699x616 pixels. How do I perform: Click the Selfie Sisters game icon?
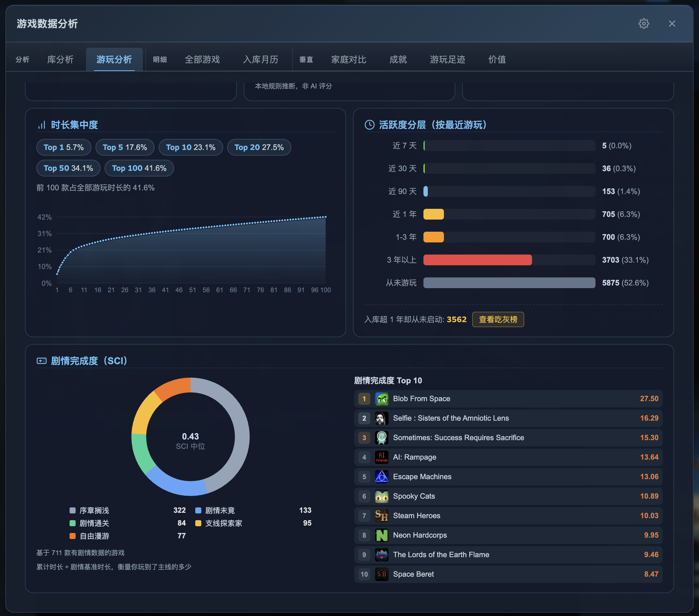tap(381, 418)
